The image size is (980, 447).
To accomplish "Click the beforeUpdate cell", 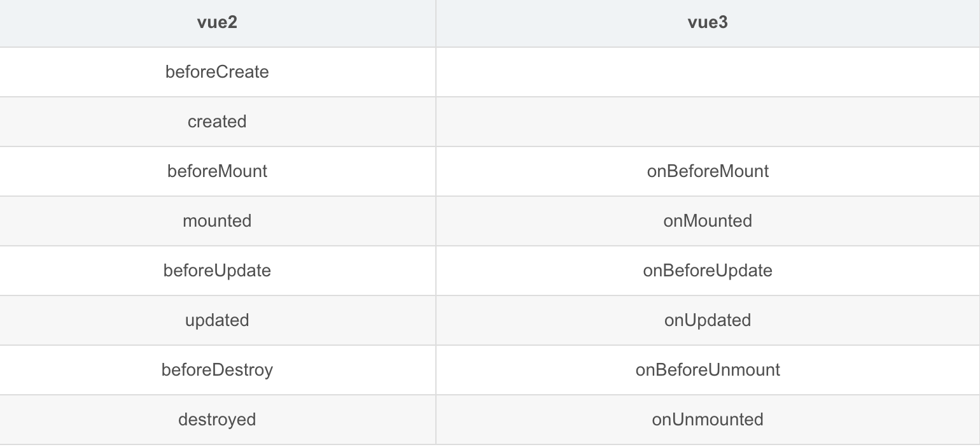I will [x=217, y=271].
